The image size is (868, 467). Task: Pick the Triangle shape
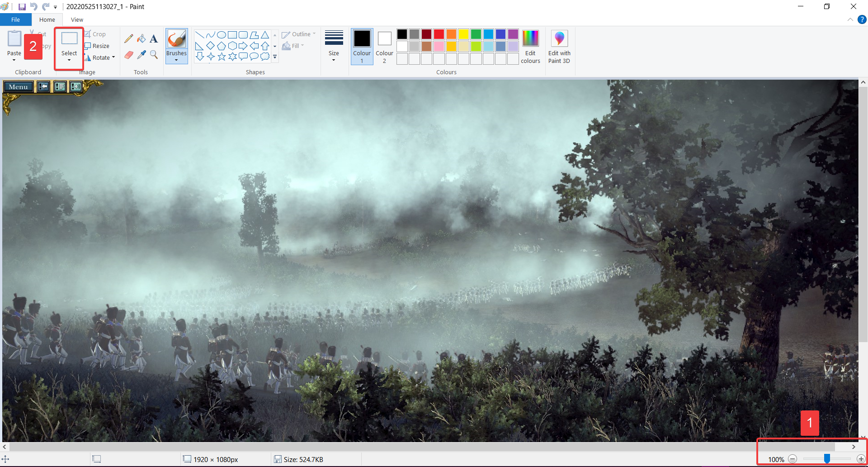(265, 35)
